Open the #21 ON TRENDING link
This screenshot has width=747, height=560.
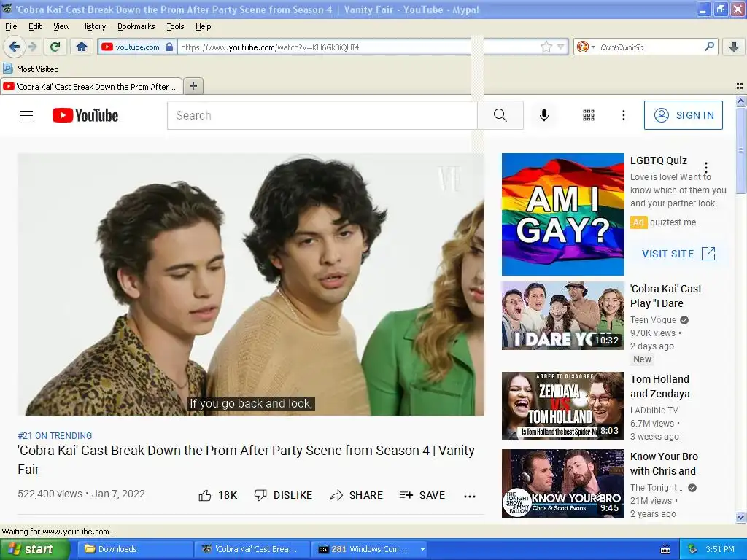point(55,436)
